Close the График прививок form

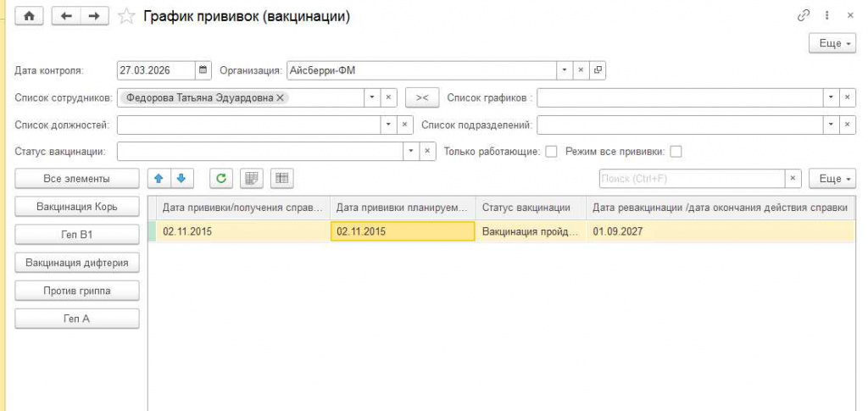point(850,16)
